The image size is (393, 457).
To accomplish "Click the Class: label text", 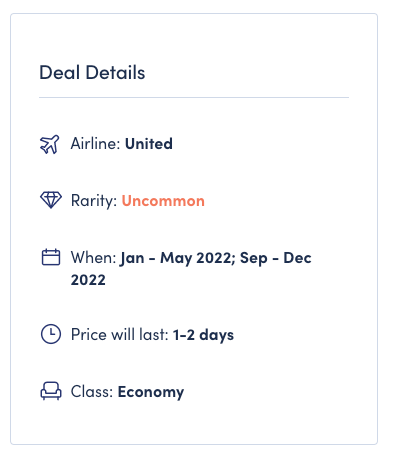I will pos(92,392).
